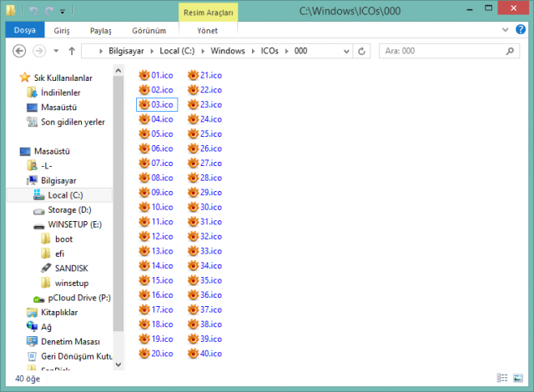Click Bilgisayar in the address breadcrumb

126,51
